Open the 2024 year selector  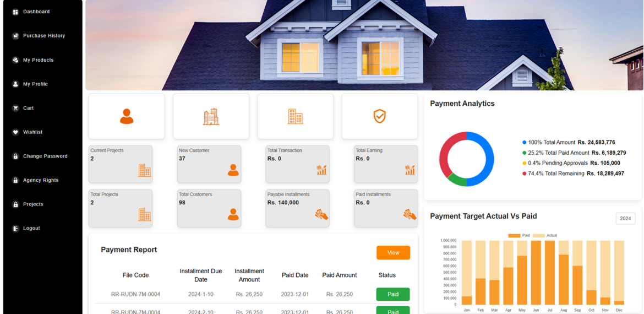point(625,219)
